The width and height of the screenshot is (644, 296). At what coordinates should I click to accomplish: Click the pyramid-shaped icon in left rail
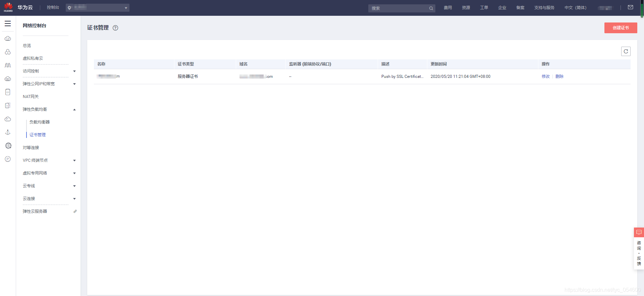pos(8,132)
